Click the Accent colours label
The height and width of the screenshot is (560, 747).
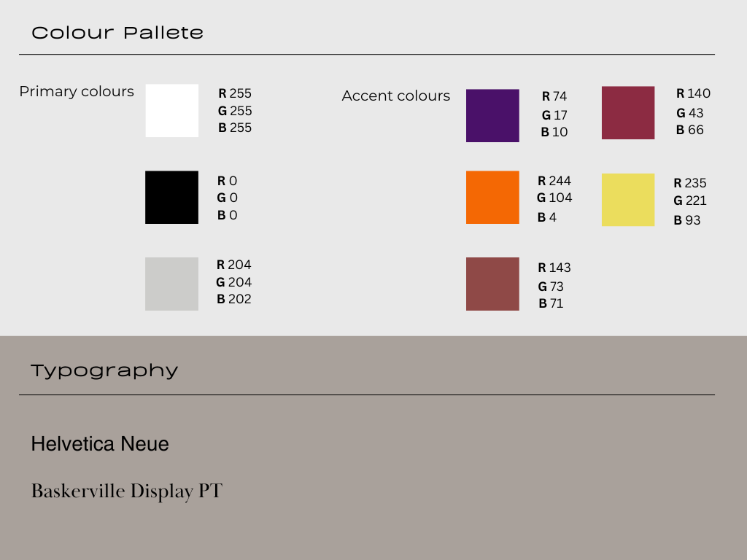pos(396,96)
